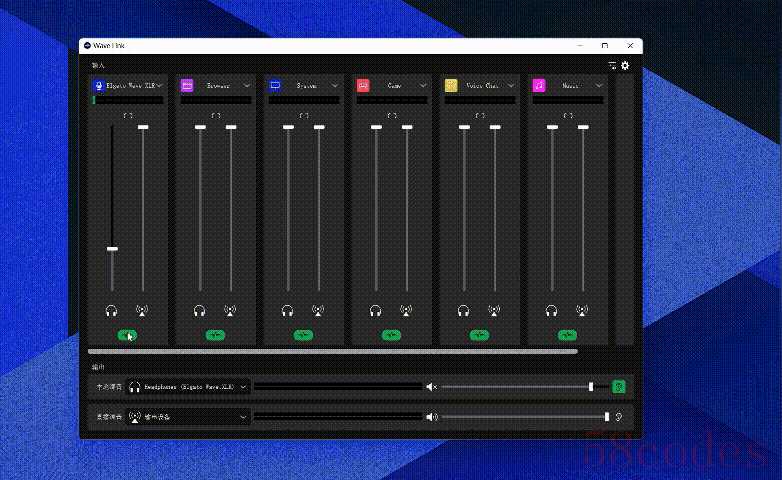
Task: Click the link faders icon on System channel
Action: pos(304,115)
